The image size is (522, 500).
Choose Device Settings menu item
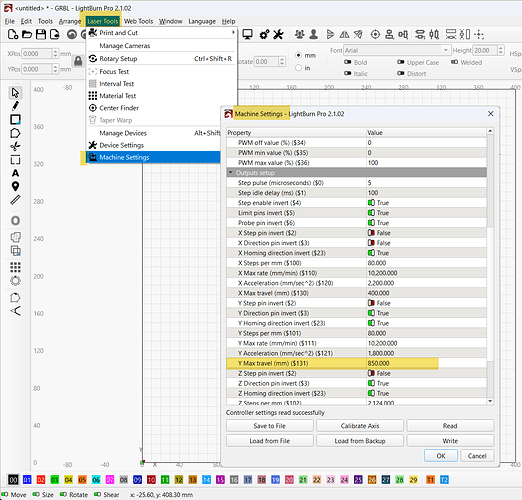click(154, 145)
